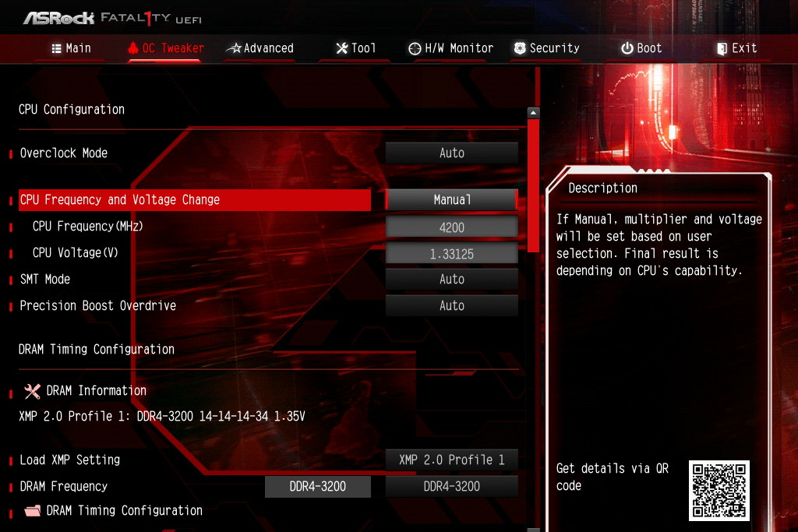The height and width of the screenshot is (532, 798).
Task: Click the Description panel title
Action: click(x=602, y=188)
